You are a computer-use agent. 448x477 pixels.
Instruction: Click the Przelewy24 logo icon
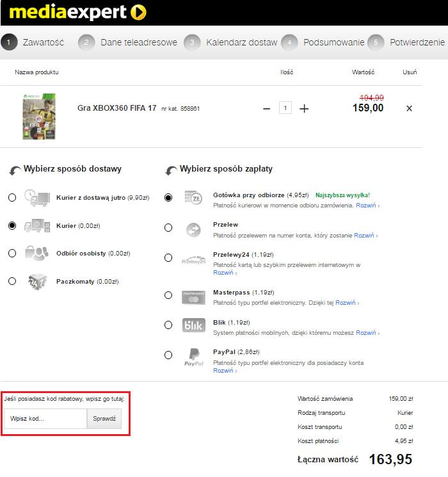coord(193,260)
